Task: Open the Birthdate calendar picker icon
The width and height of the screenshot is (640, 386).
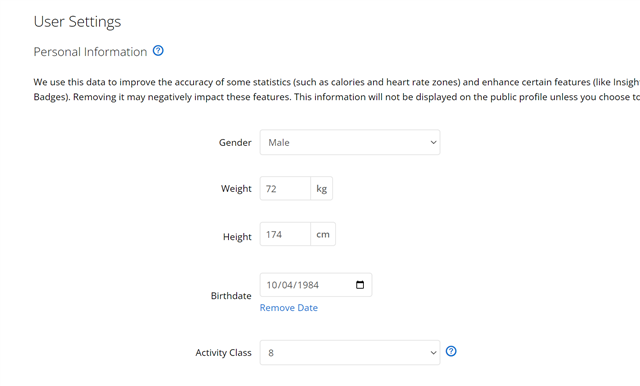Action: pos(360,285)
